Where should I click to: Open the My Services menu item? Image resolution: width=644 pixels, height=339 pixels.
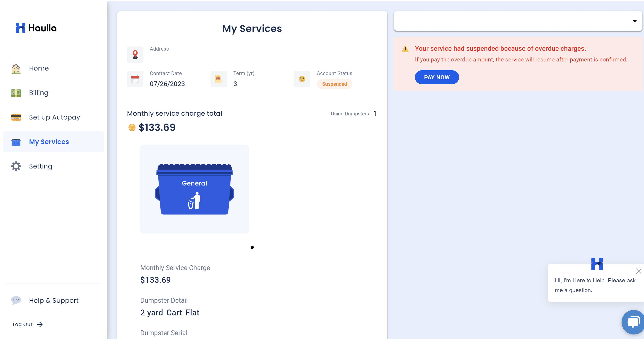49,141
